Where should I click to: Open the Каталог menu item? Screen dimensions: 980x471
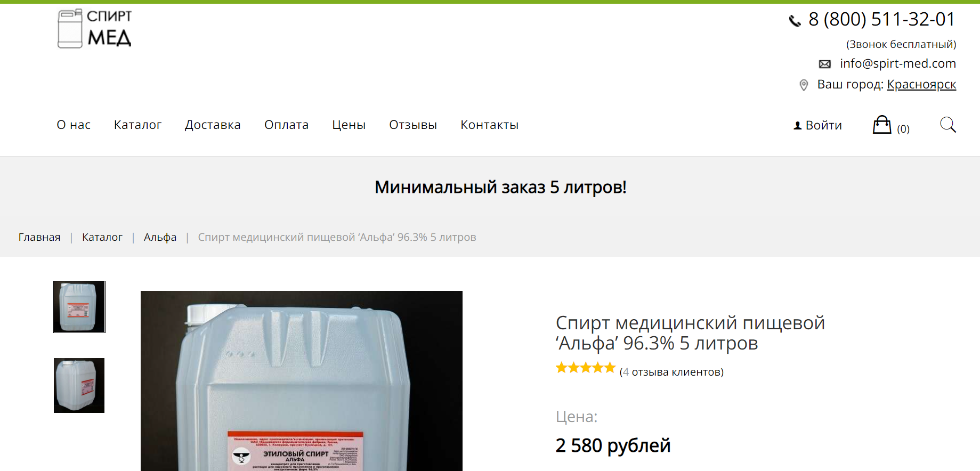click(x=137, y=125)
